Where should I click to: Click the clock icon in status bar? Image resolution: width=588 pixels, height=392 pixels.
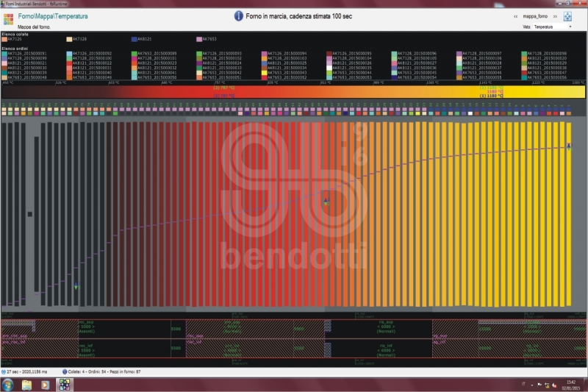pyautogui.click(x=5, y=371)
